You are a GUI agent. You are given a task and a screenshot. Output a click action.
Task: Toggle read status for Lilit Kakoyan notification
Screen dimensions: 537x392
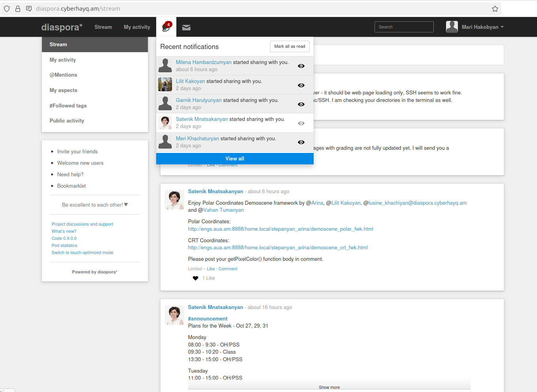coord(301,85)
